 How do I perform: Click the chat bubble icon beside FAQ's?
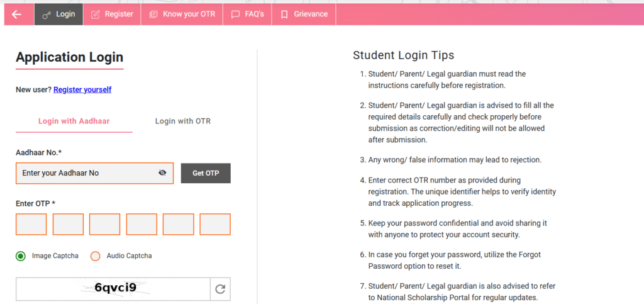235,14
